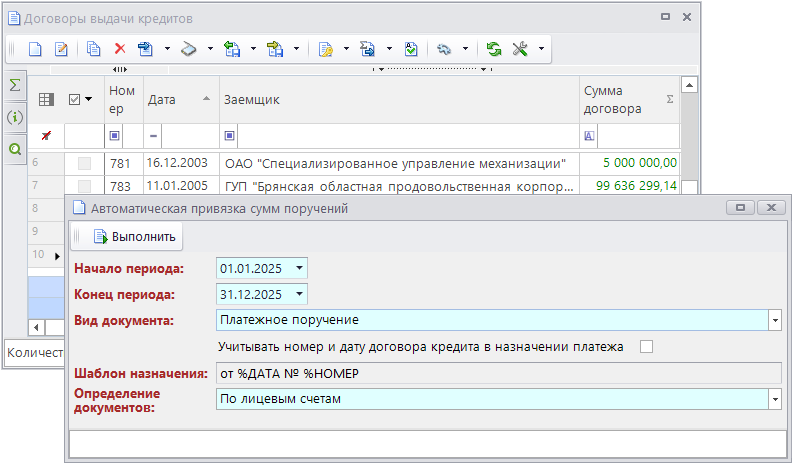Sort the grid by Заемщик column header

398,99
